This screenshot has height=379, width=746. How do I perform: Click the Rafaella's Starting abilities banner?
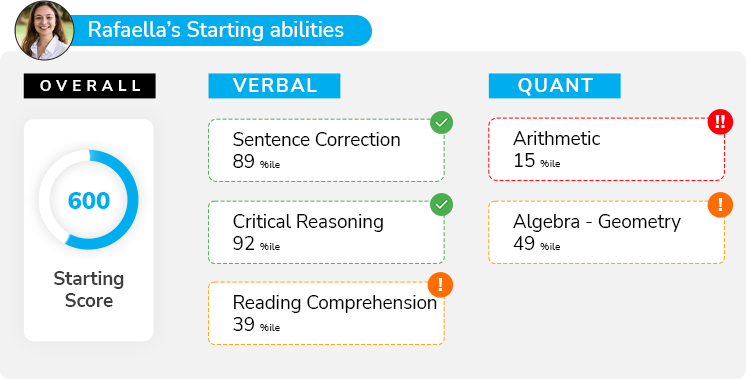tap(222, 30)
